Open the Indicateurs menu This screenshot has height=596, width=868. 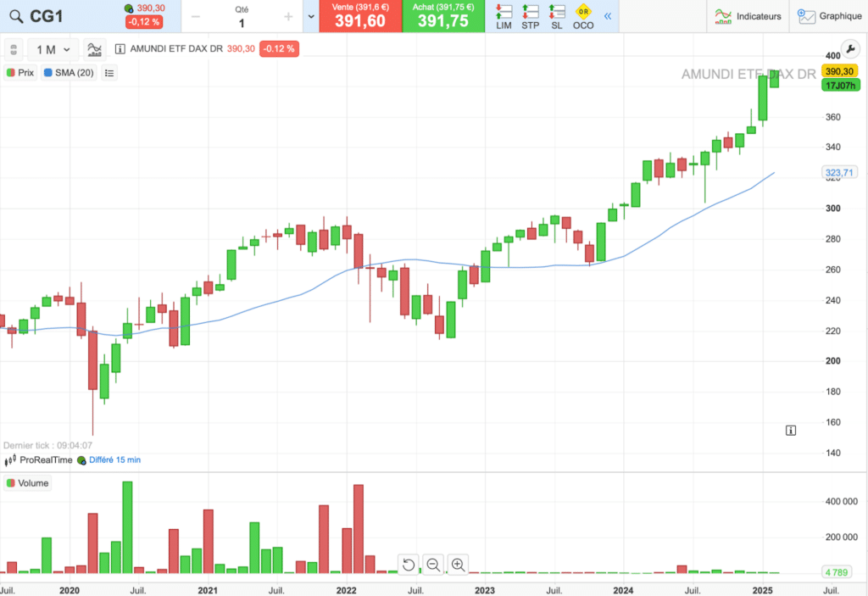748,16
